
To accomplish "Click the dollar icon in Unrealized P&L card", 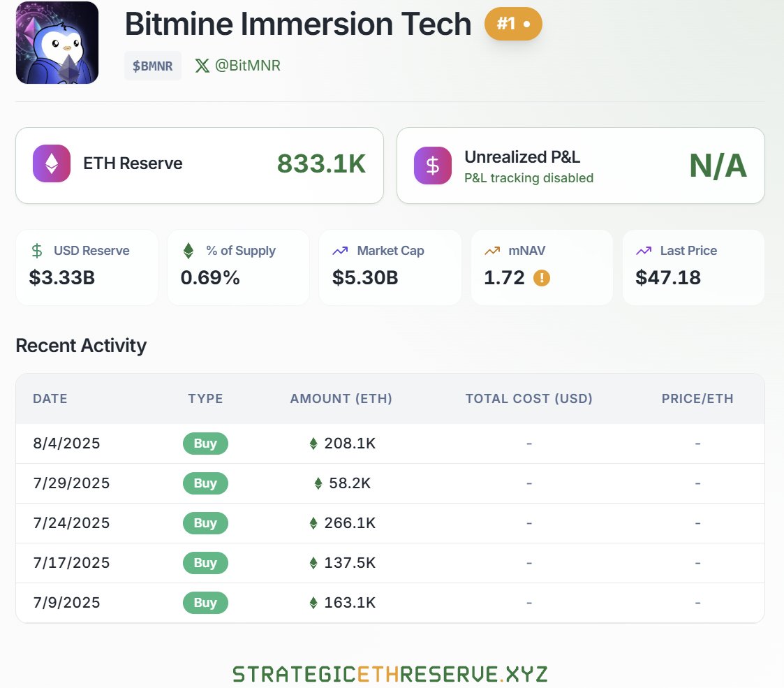I will (x=433, y=165).
